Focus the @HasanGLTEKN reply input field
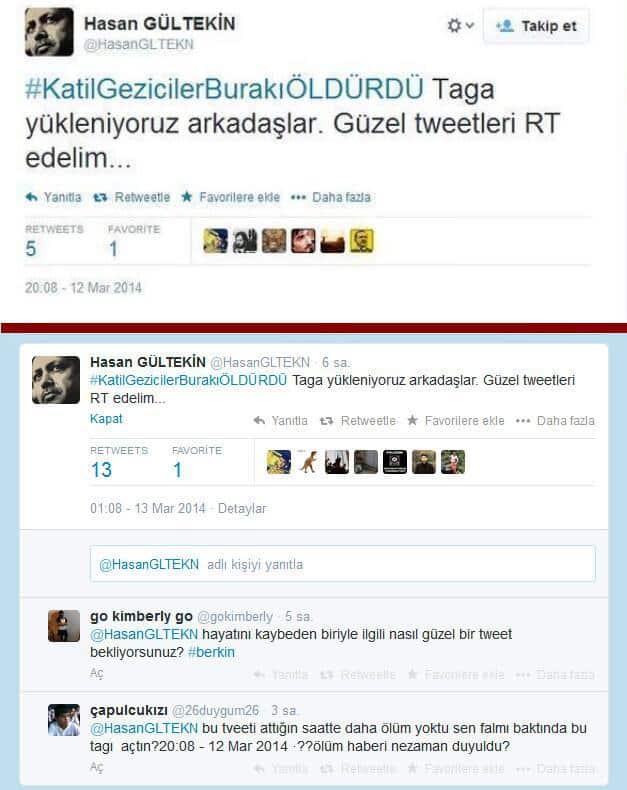This screenshot has height=790, width=627. pos(343,564)
